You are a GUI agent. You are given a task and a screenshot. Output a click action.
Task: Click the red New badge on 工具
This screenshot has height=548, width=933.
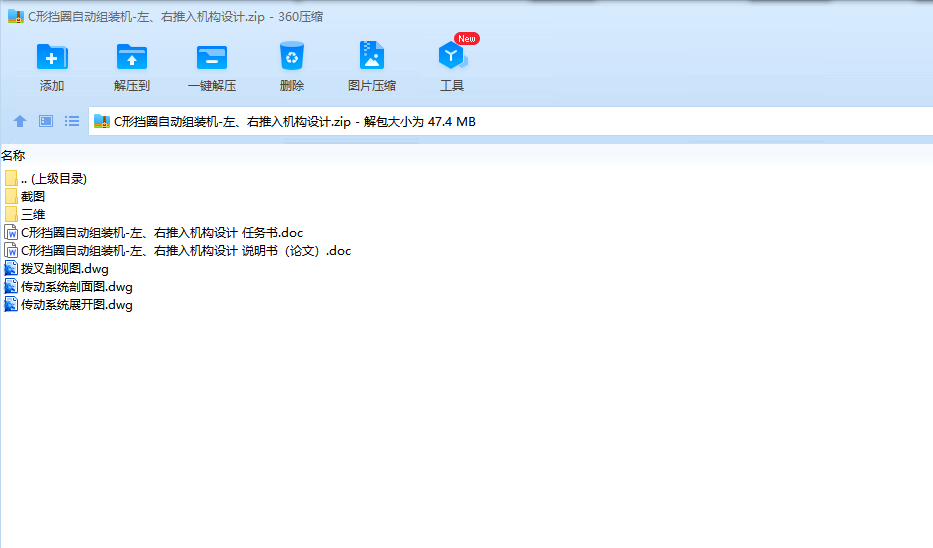466,39
